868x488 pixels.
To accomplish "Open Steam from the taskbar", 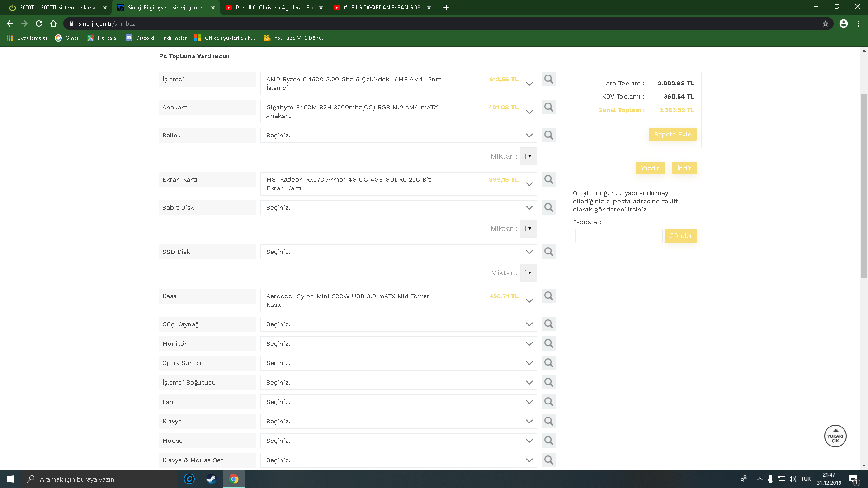I will coord(211,479).
